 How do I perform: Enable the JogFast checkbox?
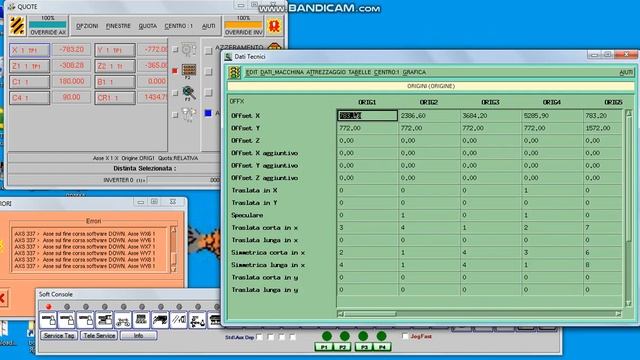coord(405,336)
